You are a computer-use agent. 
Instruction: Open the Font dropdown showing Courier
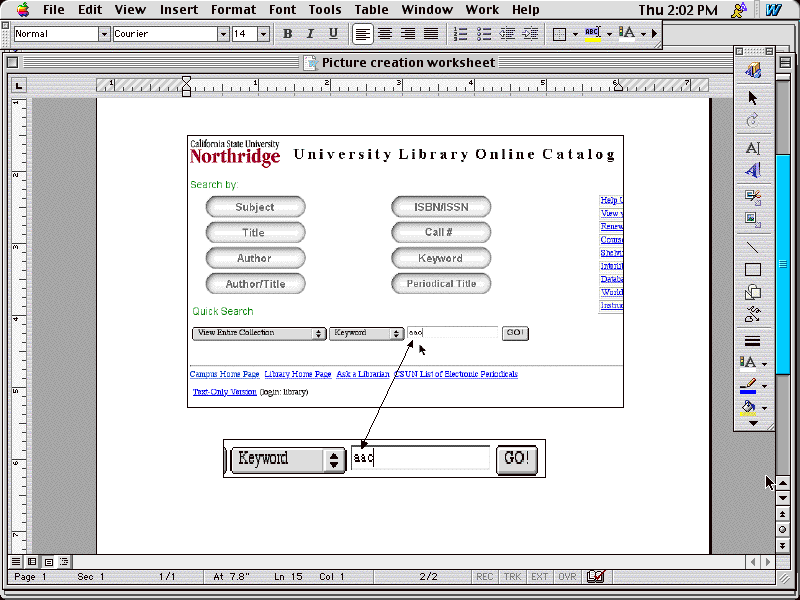click(223, 34)
